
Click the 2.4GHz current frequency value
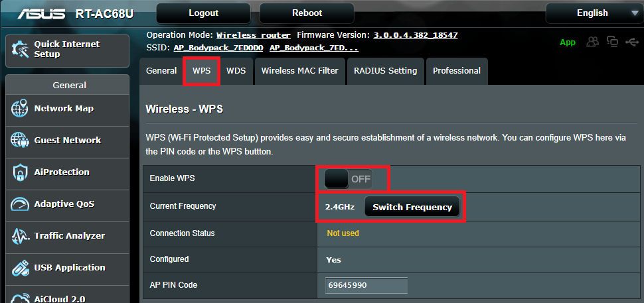[340, 207]
